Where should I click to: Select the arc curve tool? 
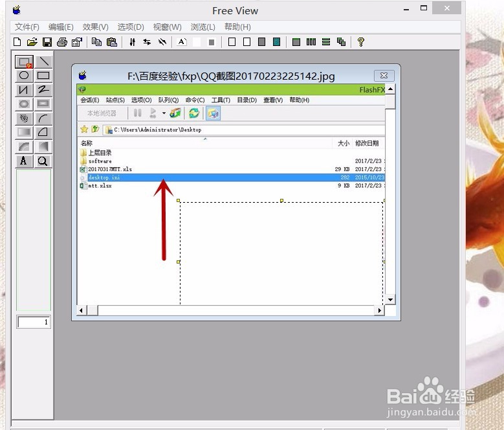(x=43, y=119)
